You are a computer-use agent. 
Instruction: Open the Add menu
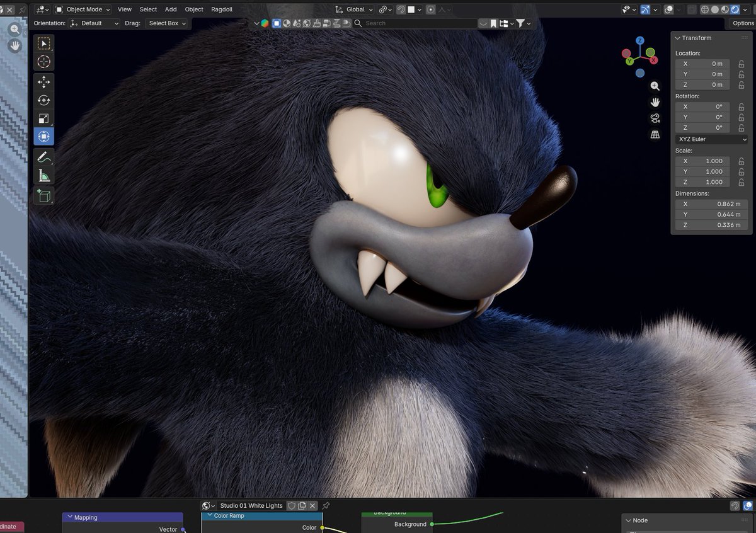click(x=171, y=9)
